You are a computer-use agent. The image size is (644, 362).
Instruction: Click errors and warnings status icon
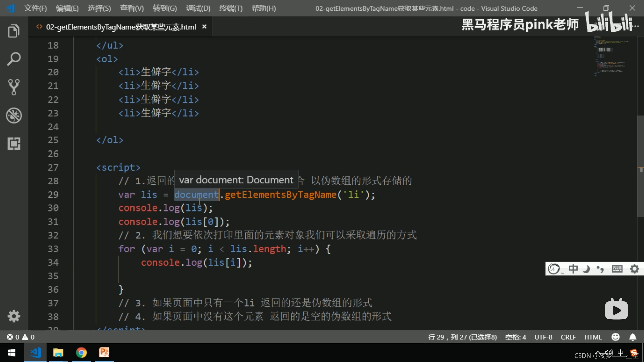click(x=21, y=337)
